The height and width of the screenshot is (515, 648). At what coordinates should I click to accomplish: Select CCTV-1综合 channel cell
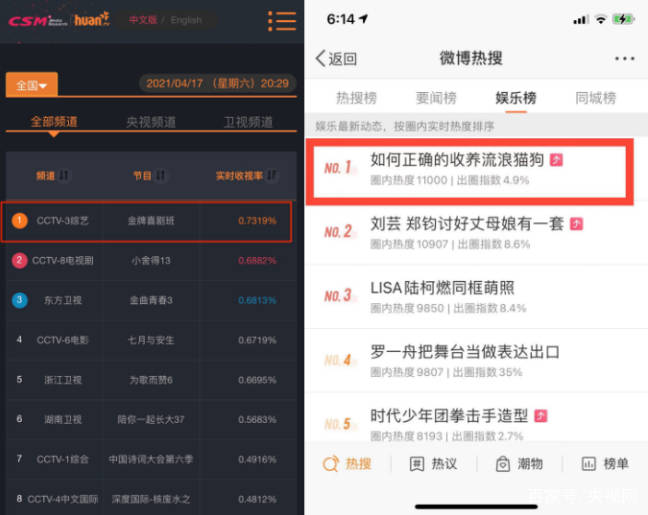(x=62, y=459)
